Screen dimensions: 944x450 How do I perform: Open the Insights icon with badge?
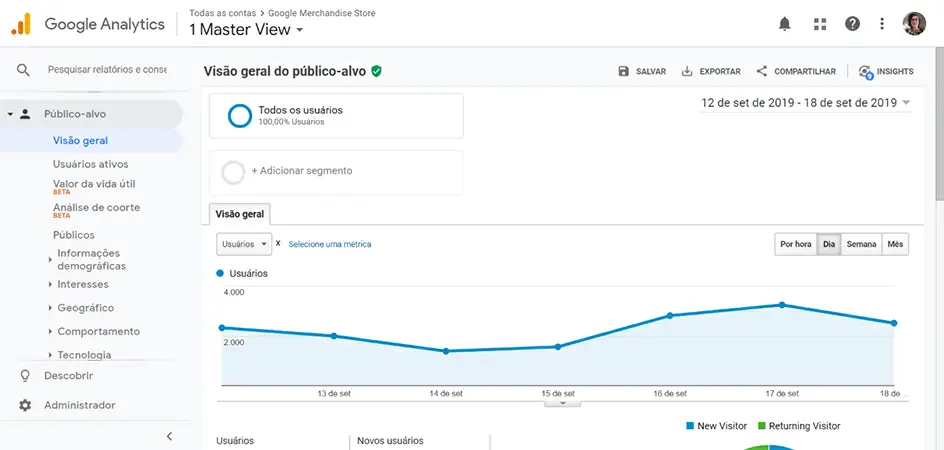pos(866,72)
